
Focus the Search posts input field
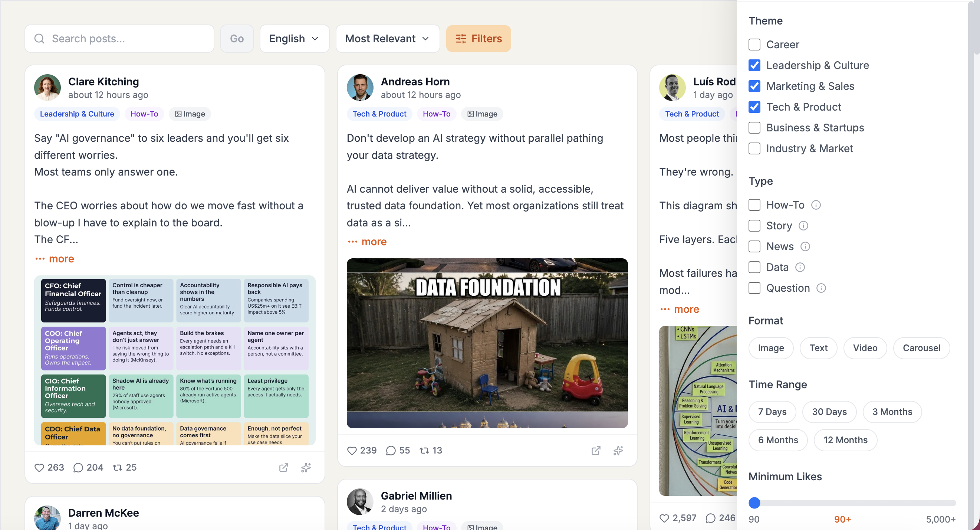click(x=119, y=39)
